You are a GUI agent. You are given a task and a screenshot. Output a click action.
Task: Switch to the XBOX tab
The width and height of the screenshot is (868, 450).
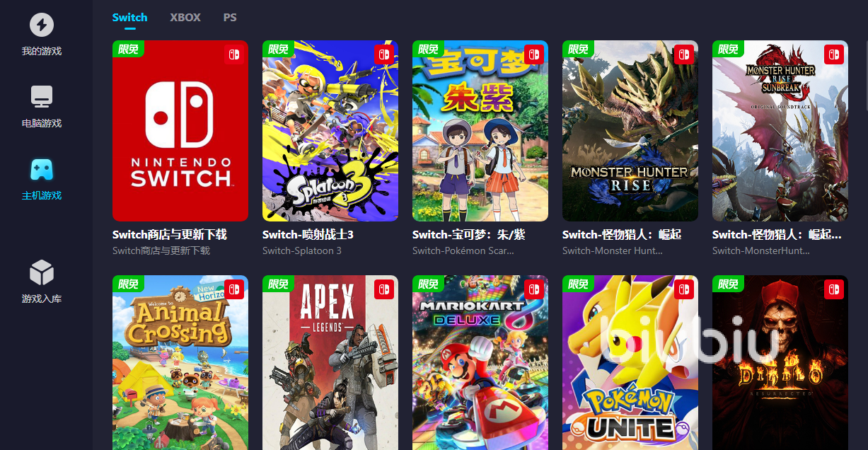point(185,17)
